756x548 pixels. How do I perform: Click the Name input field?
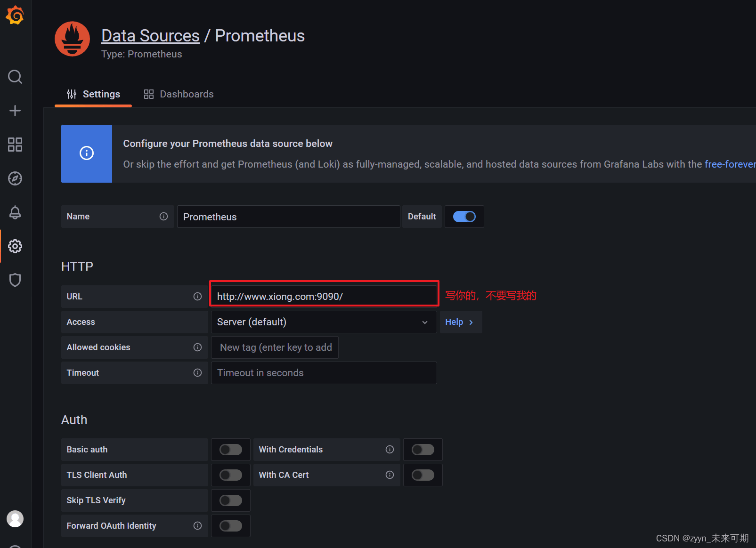tap(289, 217)
